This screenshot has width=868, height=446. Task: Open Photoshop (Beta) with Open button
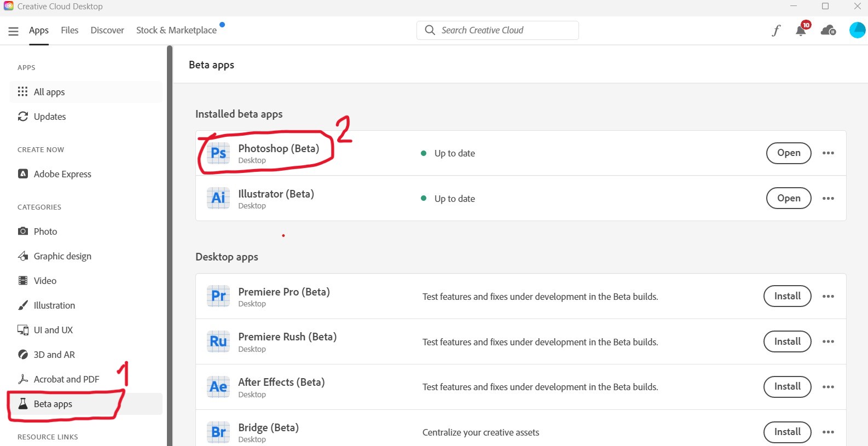point(788,153)
